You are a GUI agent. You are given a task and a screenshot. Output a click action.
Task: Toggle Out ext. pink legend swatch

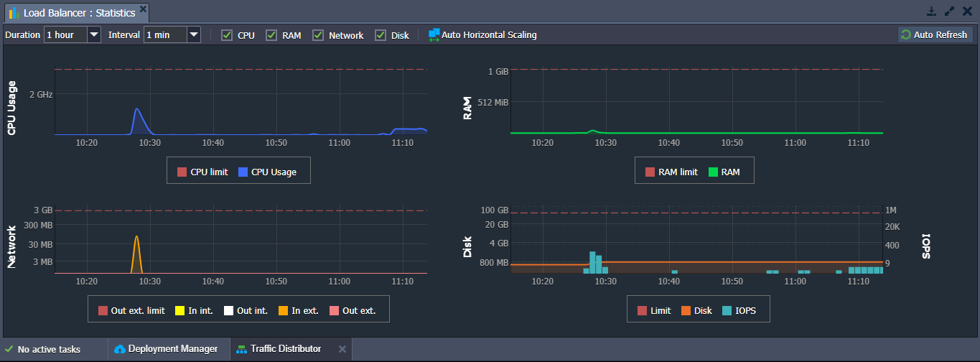(x=334, y=310)
